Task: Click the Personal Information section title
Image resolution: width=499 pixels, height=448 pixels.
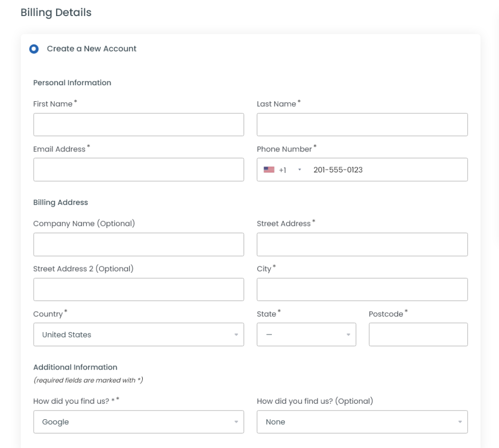Action: coord(72,83)
